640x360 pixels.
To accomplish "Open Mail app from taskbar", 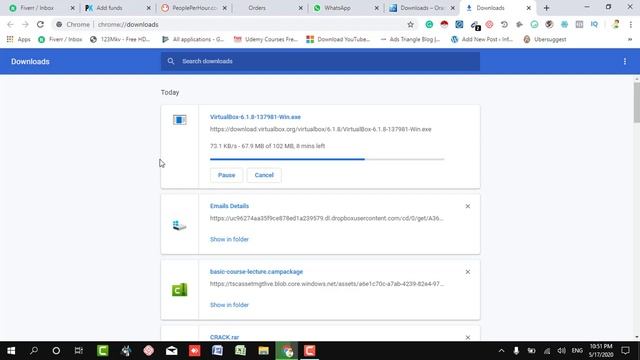I will (172, 351).
